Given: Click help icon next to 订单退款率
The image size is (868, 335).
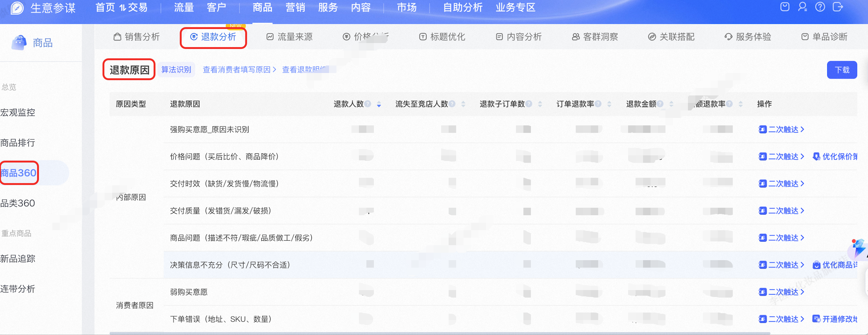Looking at the screenshot, I should tap(598, 104).
